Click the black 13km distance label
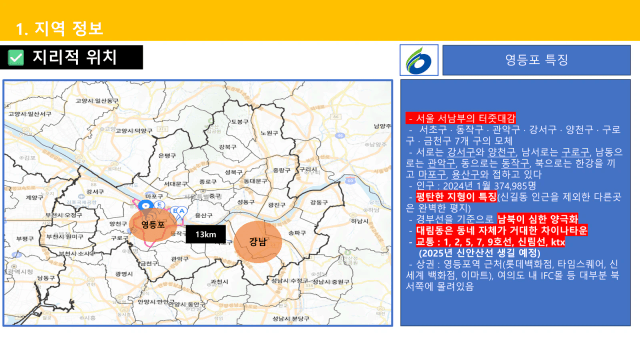 click(206, 234)
